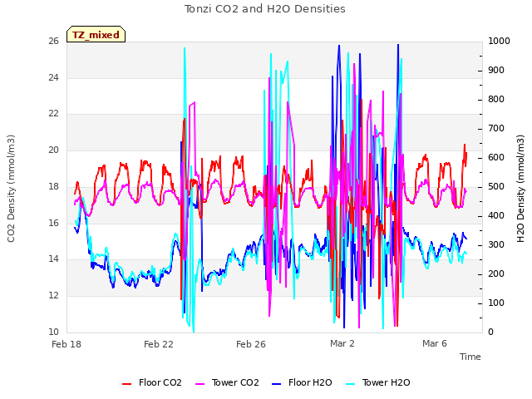Click the 500 tick on the H2O axis
Screen dimensions: 532x399
(496, 186)
